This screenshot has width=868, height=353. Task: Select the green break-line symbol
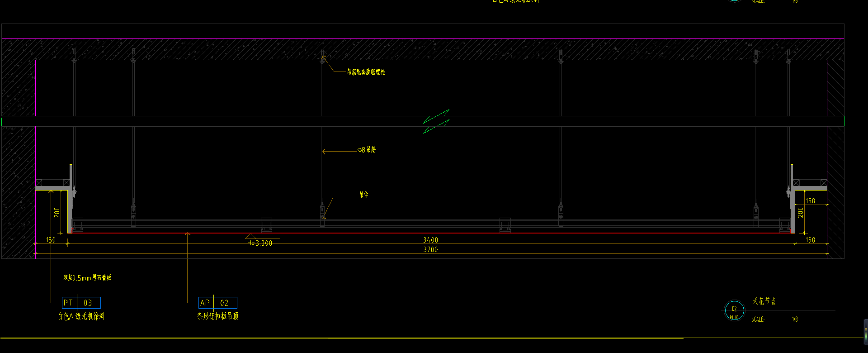click(436, 121)
